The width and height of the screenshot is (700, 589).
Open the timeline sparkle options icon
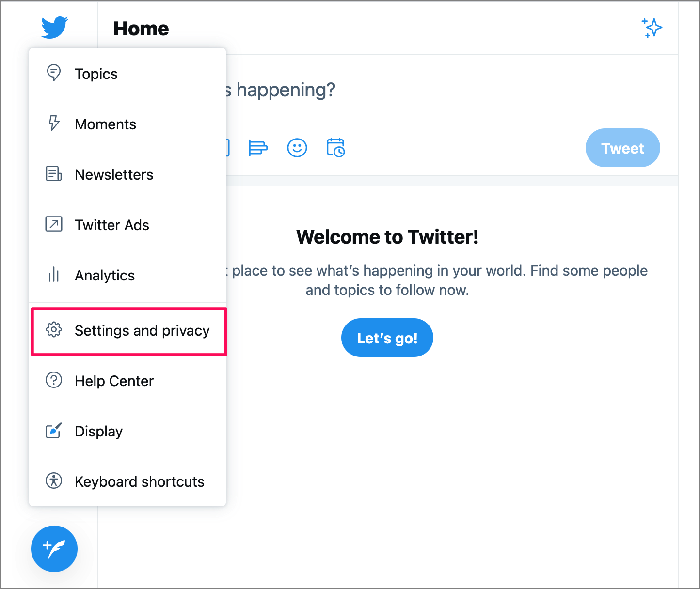[652, 28]
